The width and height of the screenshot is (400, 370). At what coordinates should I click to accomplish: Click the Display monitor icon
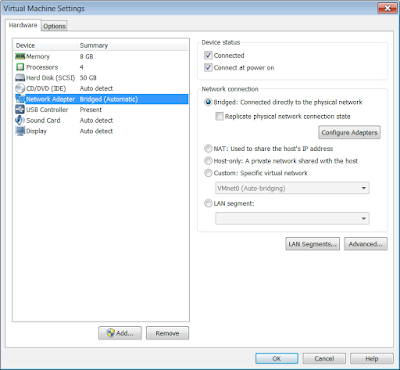click(x=20, y=131)
